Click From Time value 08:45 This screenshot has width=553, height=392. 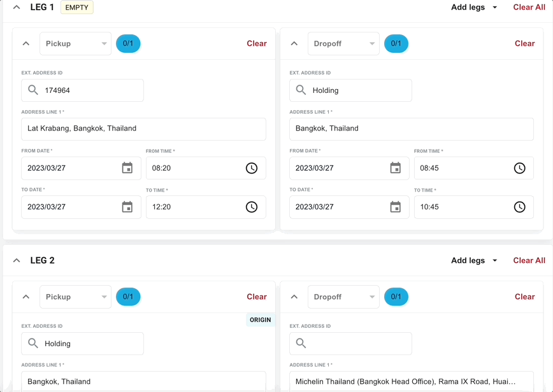(429, 168)
